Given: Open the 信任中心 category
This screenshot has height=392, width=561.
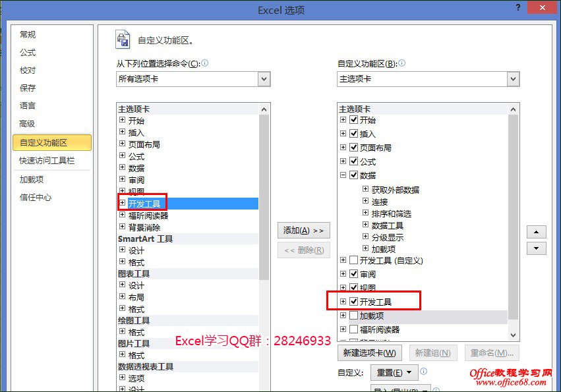Looking at the screenshot, I should pyautogui.click(x=36, y=197).
